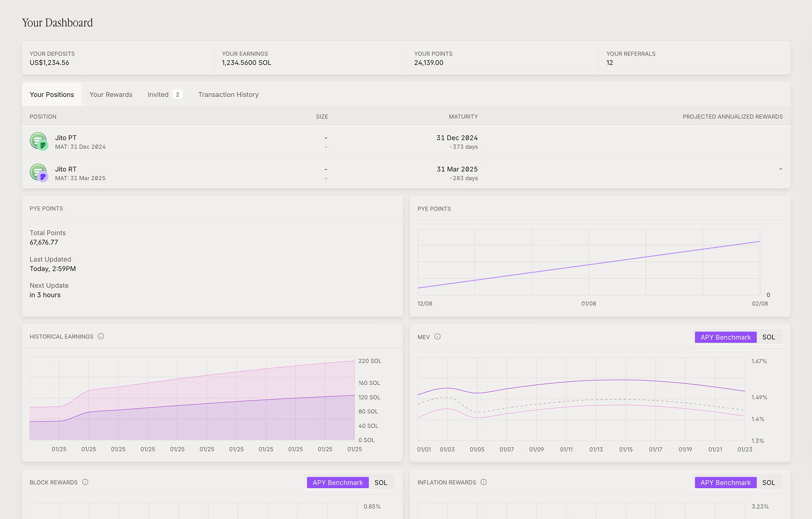Switch MEV chart to SOL

coord(769,337)
